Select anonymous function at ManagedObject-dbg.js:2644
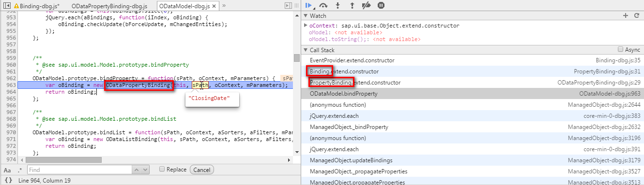Screen dimensions: 644x185 (472, 105)
